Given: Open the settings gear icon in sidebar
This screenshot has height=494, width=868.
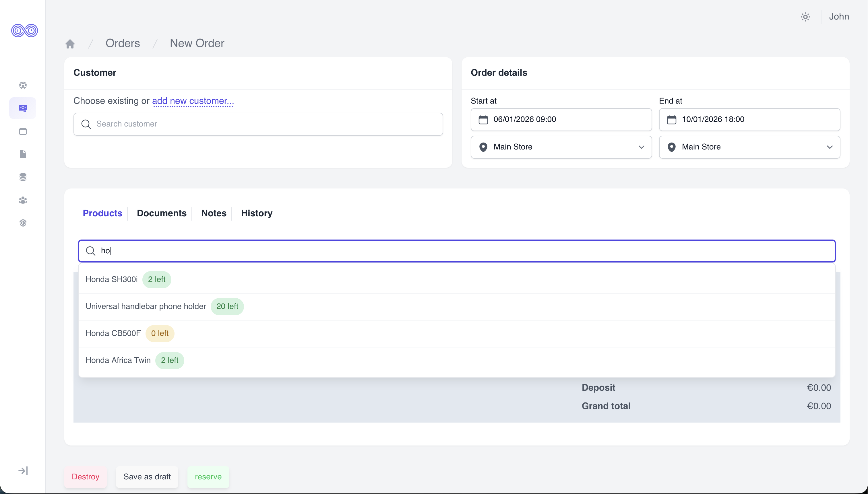Looking at the screenshot, I should coord(23,223).
